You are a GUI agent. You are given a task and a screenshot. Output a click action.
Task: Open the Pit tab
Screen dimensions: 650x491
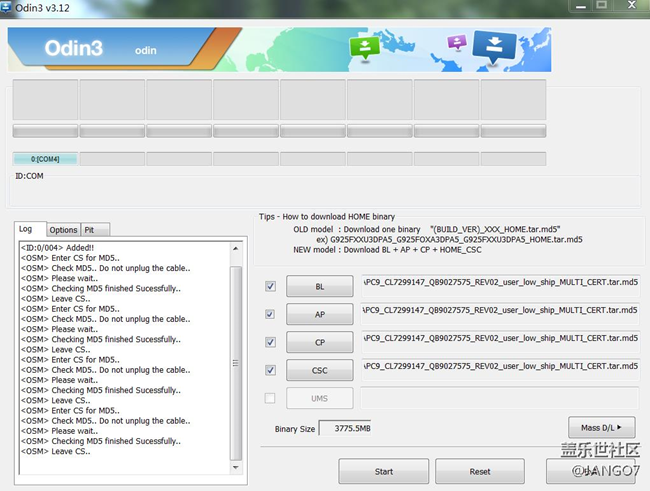[x=90, y=230]
